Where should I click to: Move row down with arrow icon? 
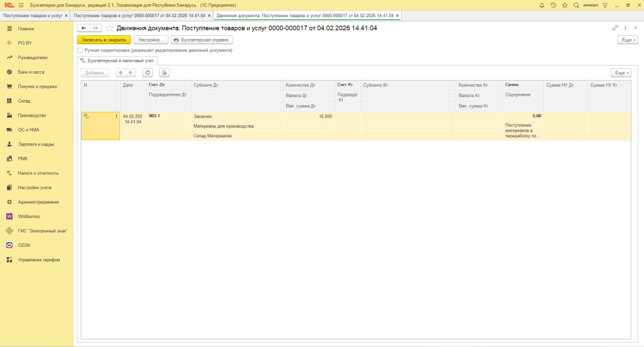[x=131, y=72]
